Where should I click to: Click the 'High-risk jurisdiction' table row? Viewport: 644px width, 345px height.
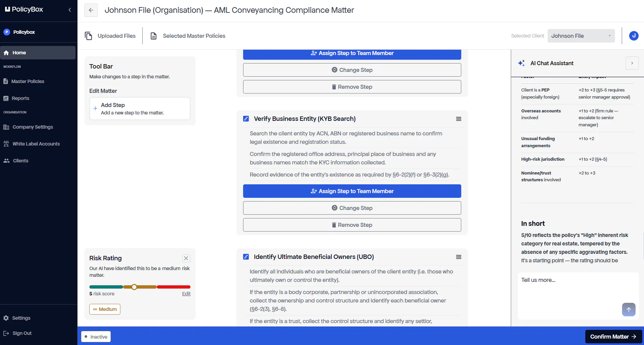[x=577, y=159]
